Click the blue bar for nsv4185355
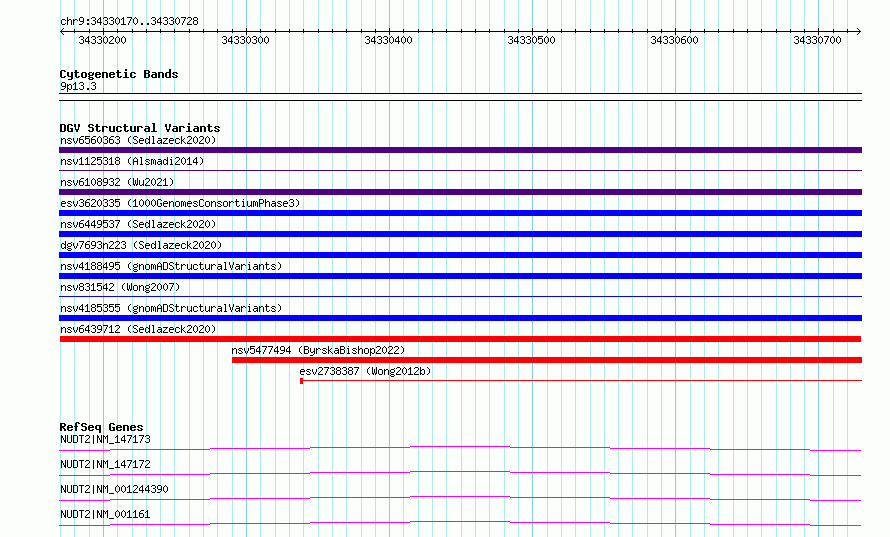The image size is (890, 537). pyautogui.click(x=460, y=318)
